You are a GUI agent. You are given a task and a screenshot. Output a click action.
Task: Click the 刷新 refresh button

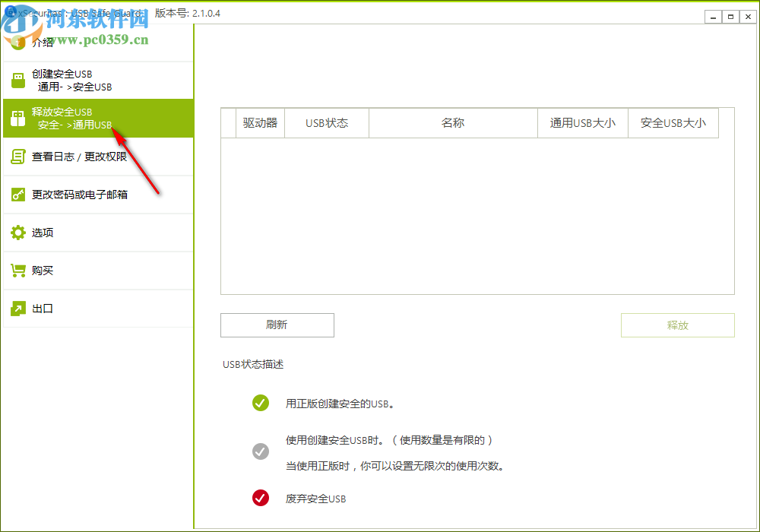click(x=277, y=325)
